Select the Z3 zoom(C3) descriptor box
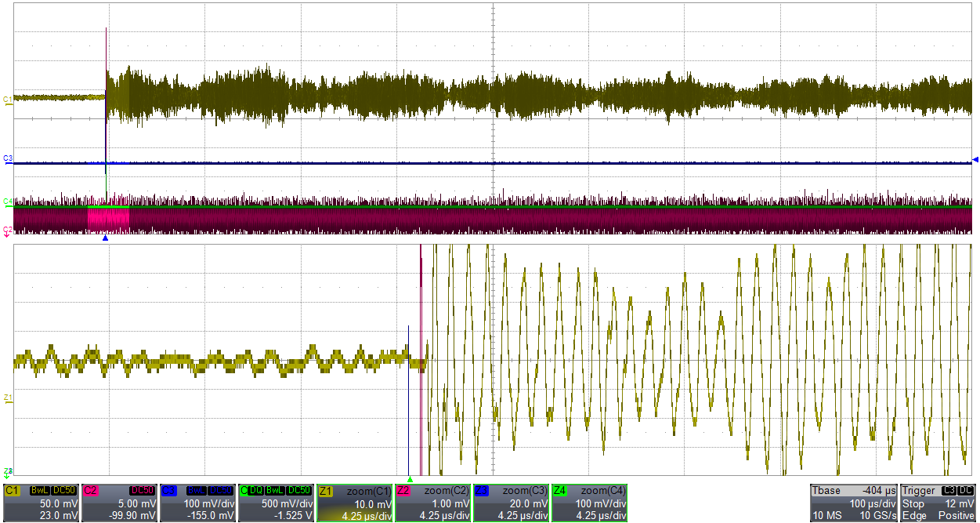 pos(512,503)
